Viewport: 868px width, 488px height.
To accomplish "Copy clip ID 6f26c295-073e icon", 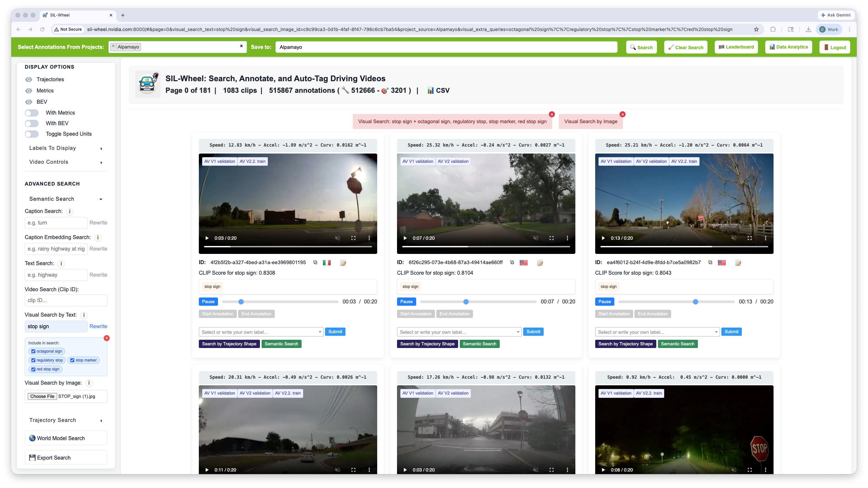I will pyautogui.click(x=512, y=262).
